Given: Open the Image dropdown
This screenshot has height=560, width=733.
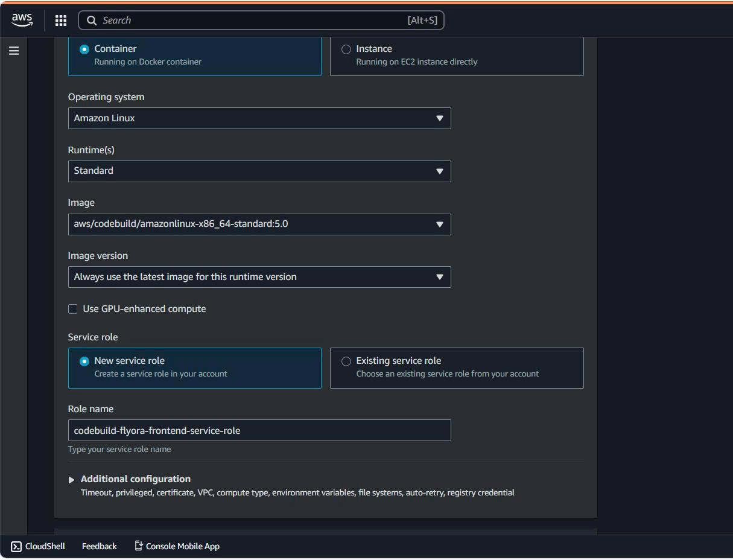Looking at the screenshot, I should (x=259, y=224).
